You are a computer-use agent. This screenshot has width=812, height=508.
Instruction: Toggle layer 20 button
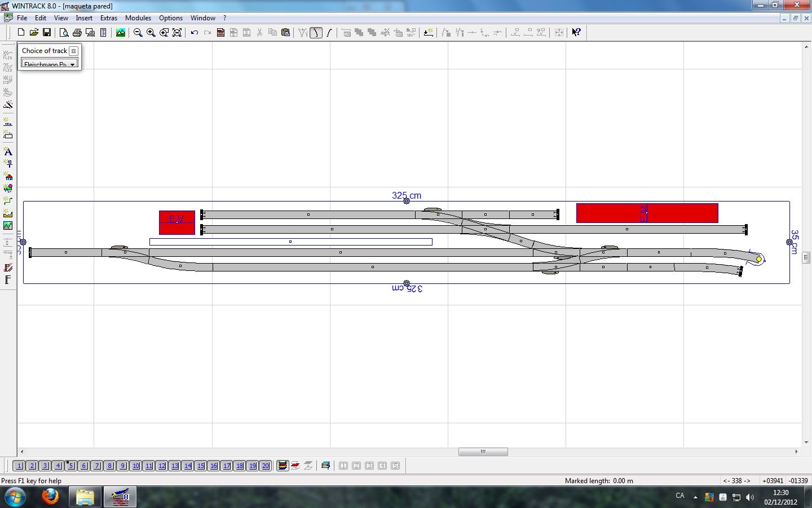point(266,466)
